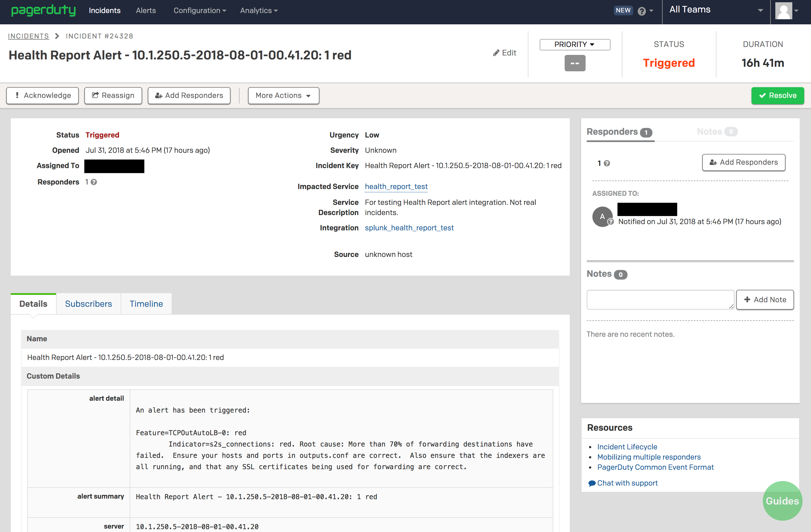Expand the More Actions menu

coord(283,96)
